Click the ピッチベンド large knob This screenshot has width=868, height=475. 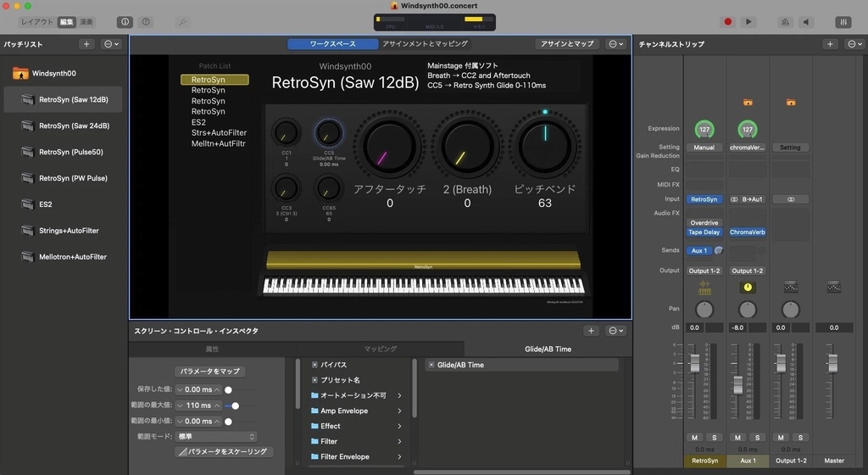click(x=545, y=147)
